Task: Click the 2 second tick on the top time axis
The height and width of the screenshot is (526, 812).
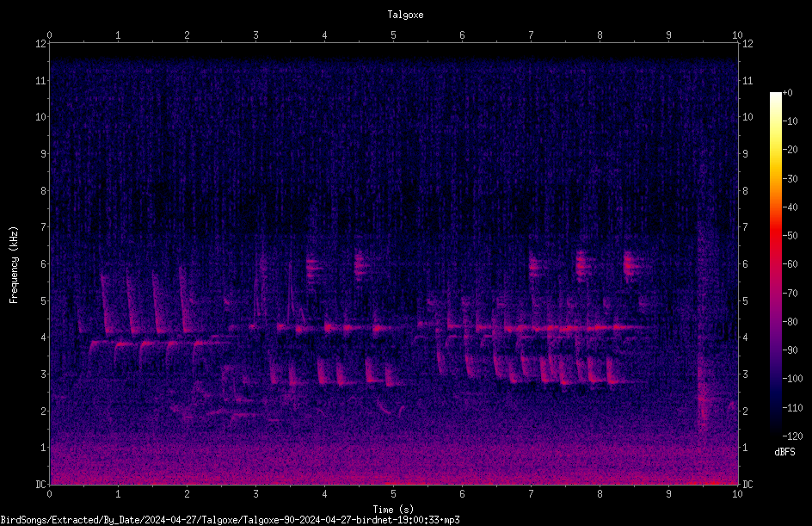Action: tap(187, 35)
